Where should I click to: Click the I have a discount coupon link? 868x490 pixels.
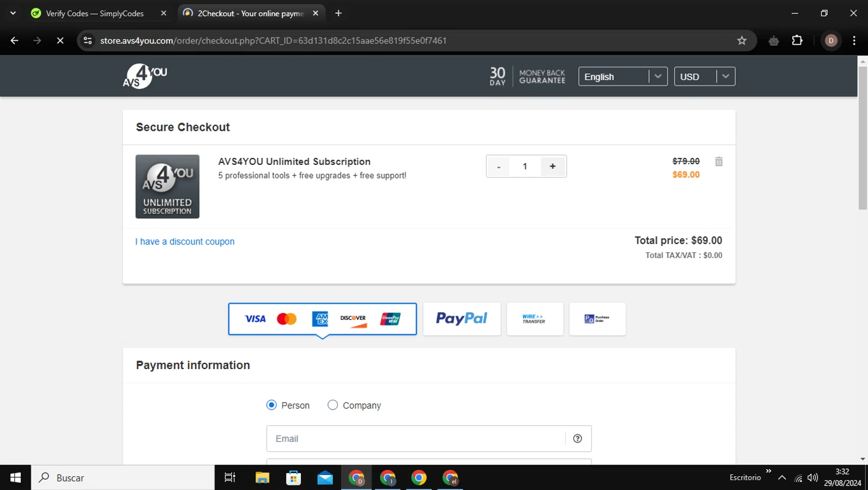[185, 242]
